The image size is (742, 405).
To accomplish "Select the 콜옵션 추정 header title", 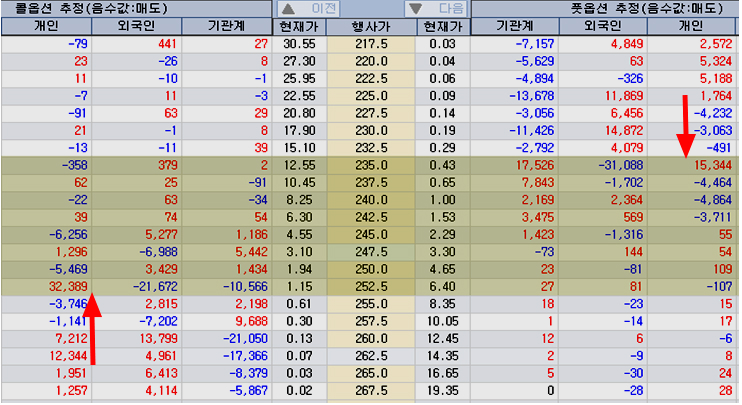I will [x=91, y=9].
